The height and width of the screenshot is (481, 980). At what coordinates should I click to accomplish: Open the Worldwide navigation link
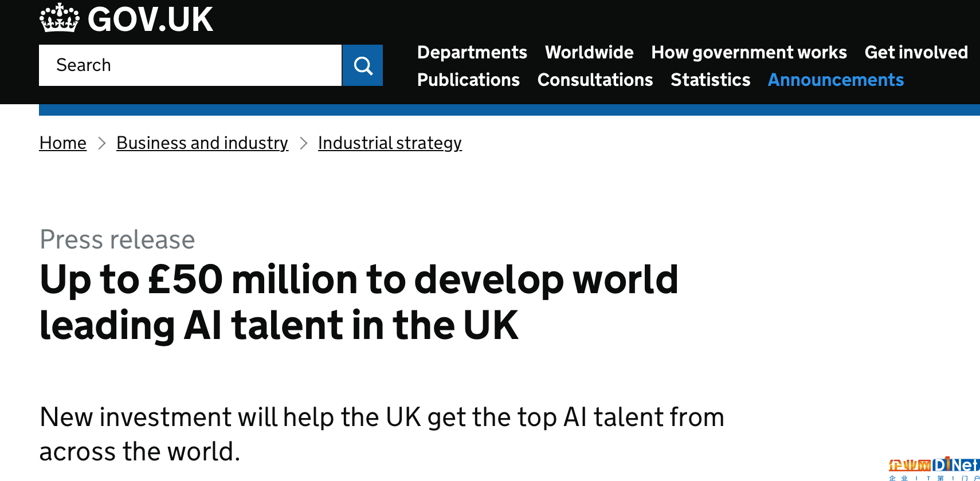[589, 52]
